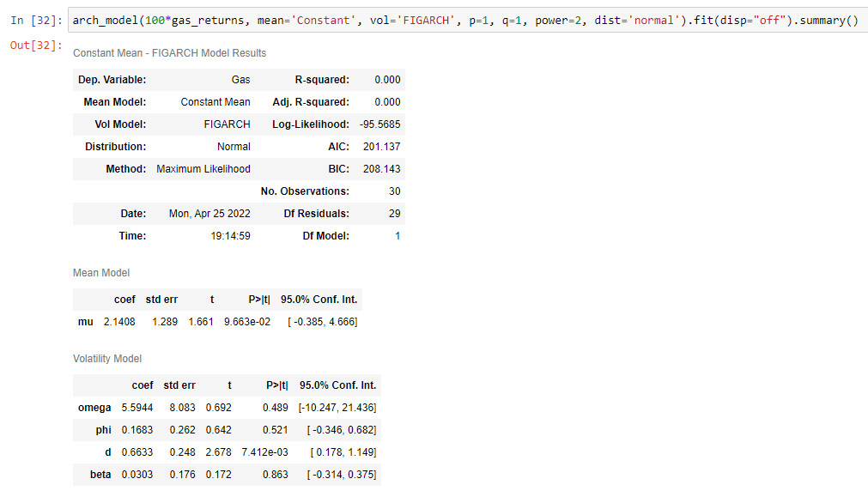Click inside the In [32] code cell
Viewport: 868px width, 503px height.
click(x=429, y=20)
